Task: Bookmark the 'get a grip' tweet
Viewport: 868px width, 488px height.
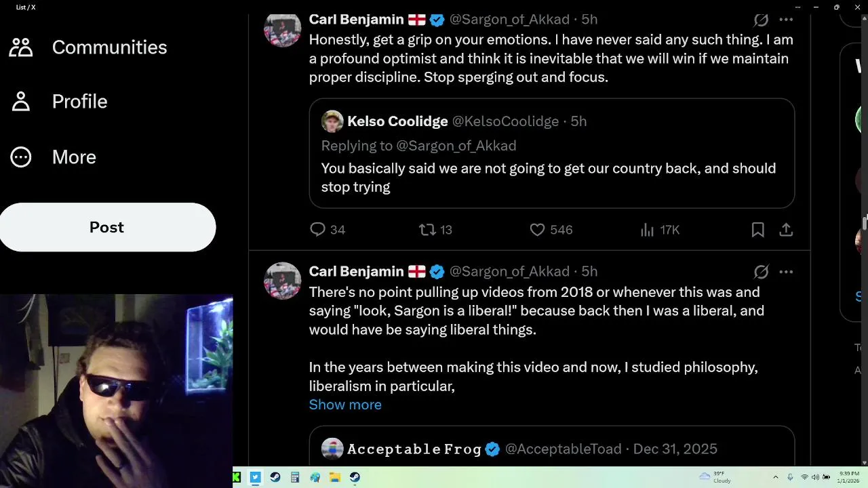Action: tap(757, 230)
